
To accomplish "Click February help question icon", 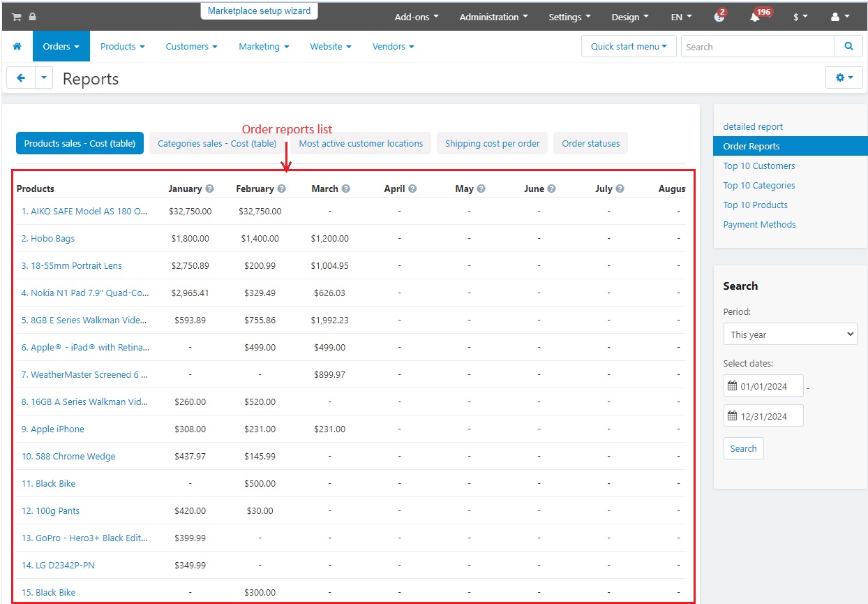I will point(281,189).
